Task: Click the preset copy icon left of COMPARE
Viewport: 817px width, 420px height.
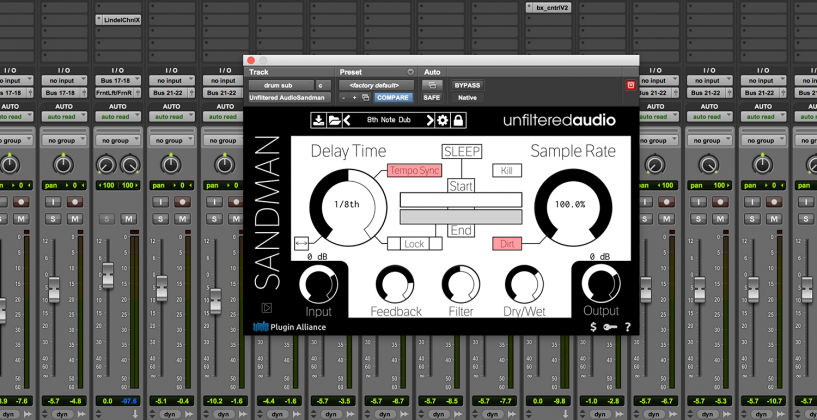Action: pyautogui.click(x=366, y=97)
